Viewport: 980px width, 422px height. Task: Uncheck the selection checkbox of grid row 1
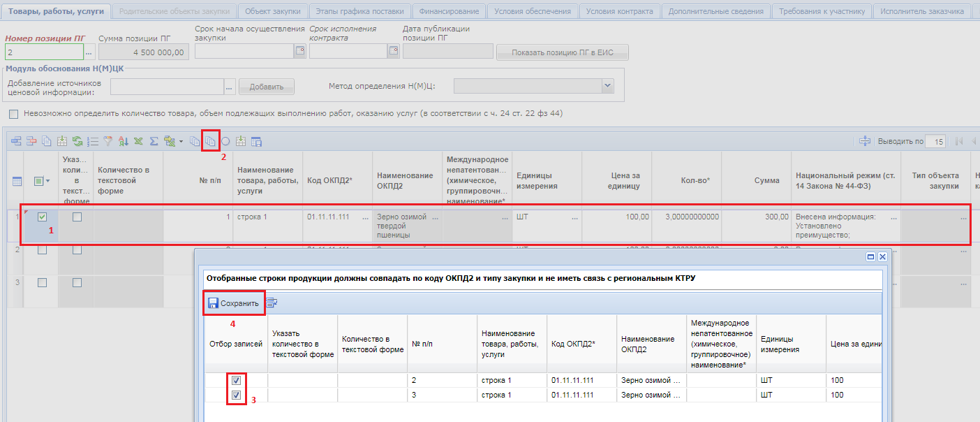click(42, 217)
